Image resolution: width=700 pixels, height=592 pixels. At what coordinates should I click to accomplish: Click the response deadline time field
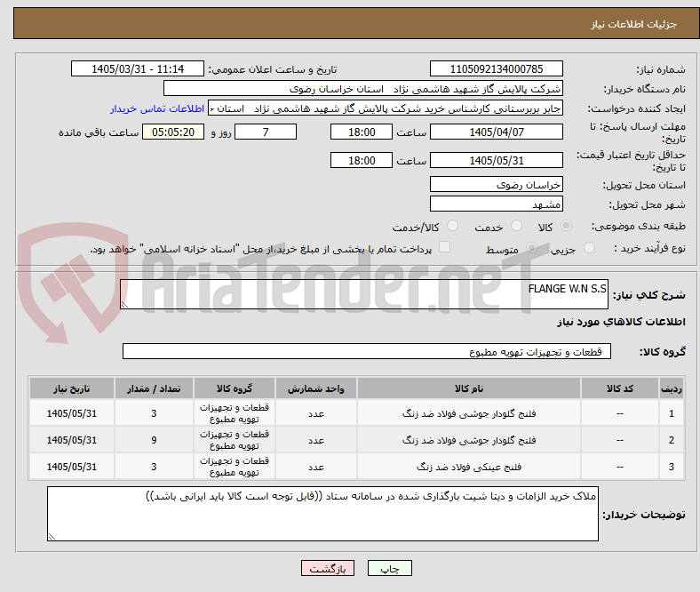click(x=362, y=132)
